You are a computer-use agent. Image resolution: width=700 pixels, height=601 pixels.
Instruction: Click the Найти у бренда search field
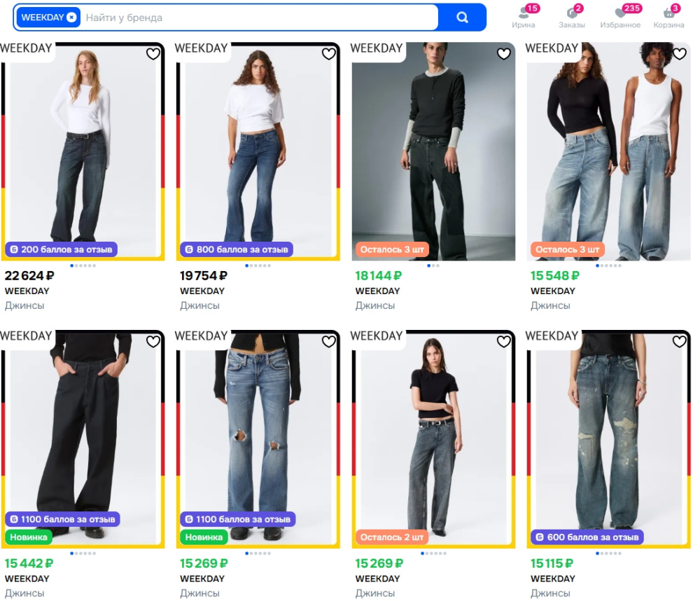[x=259, y=18]
